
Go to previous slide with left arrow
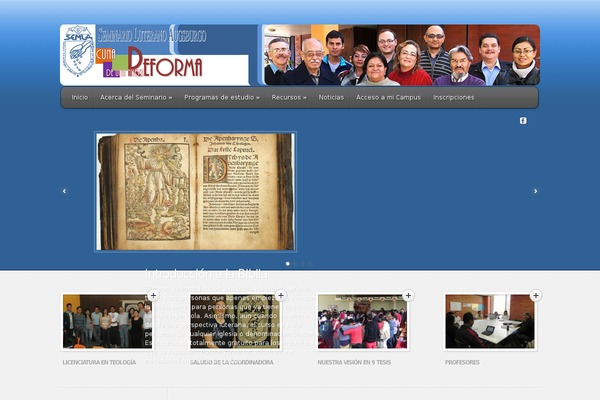pos(64,191)
